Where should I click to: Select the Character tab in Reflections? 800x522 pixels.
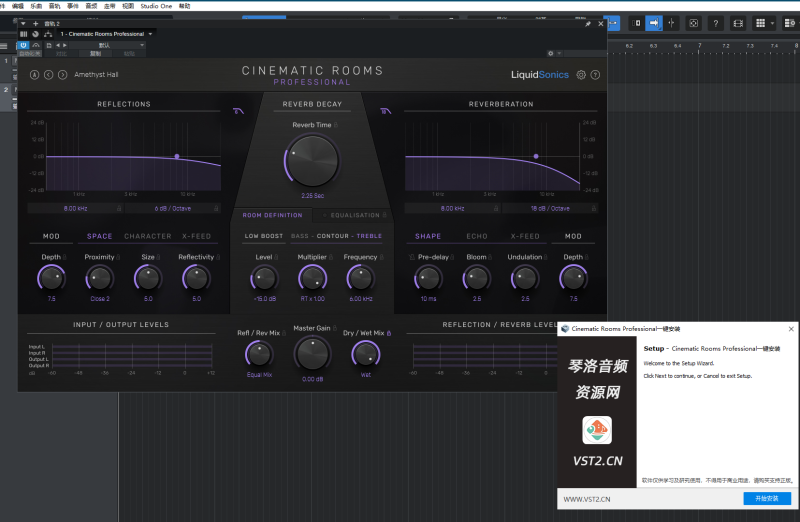(147, 237)
